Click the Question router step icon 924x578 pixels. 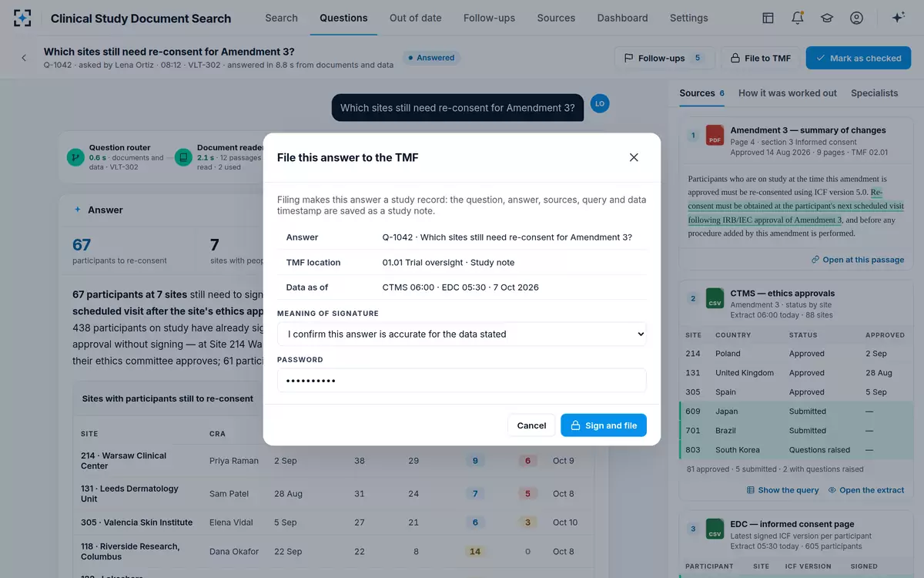point(75,157)
